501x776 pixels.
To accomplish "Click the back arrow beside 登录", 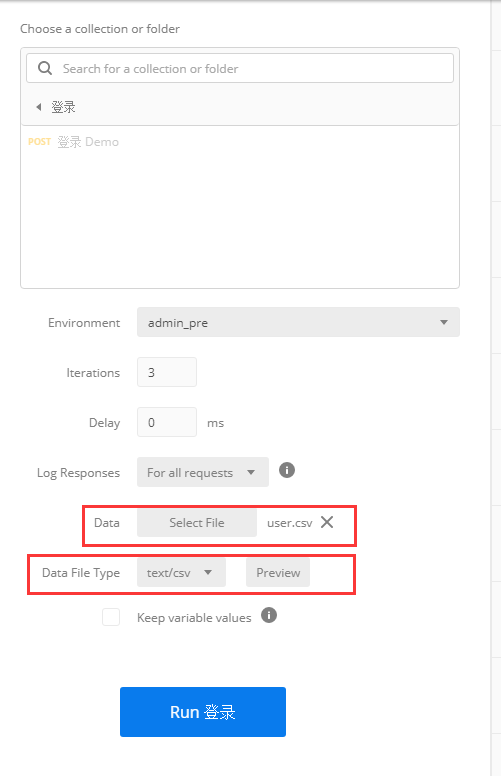I will pos(39,107).
